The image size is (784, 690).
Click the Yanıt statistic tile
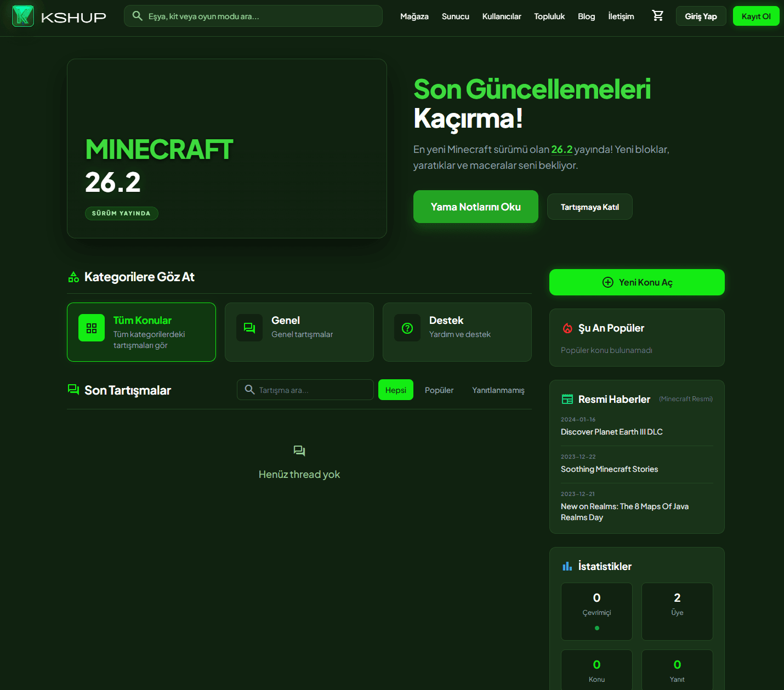pos(677,670)
